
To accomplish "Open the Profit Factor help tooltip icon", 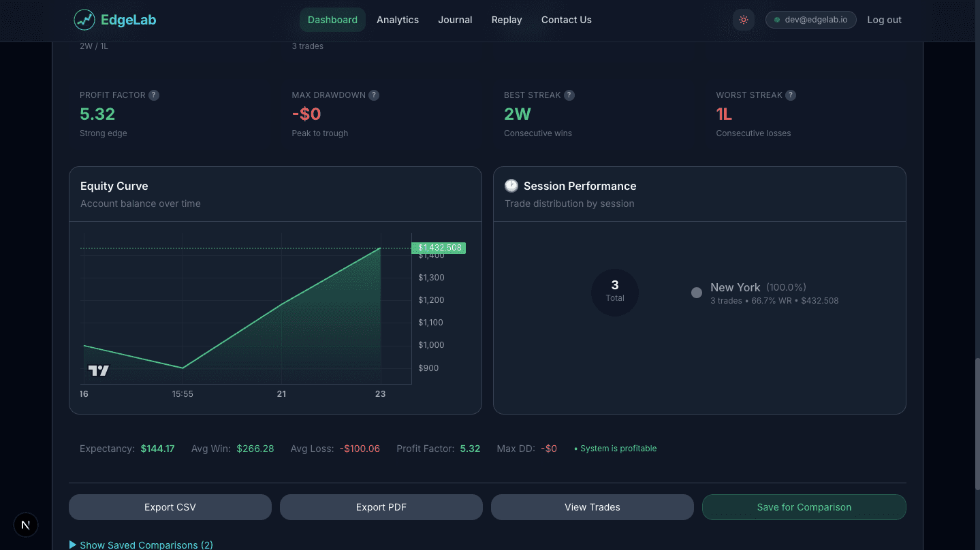I will (154, 95).
